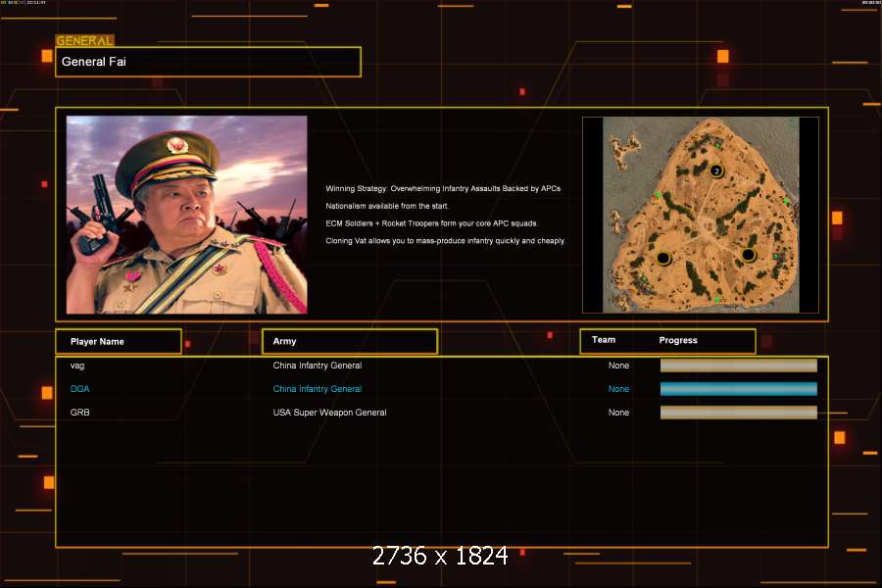Click vag's loading progress bar

(739, 366)
